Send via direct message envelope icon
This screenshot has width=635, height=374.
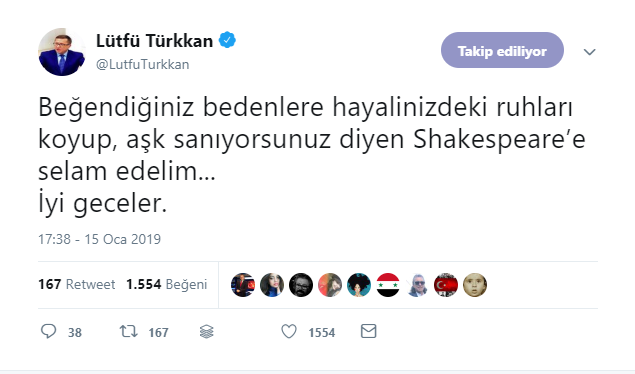point(369,331)
